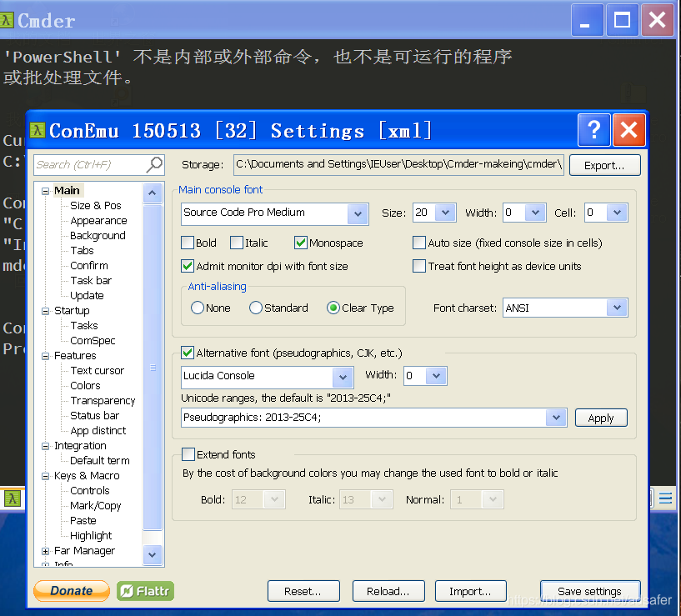Open App distinct settings page

(98, 430)
